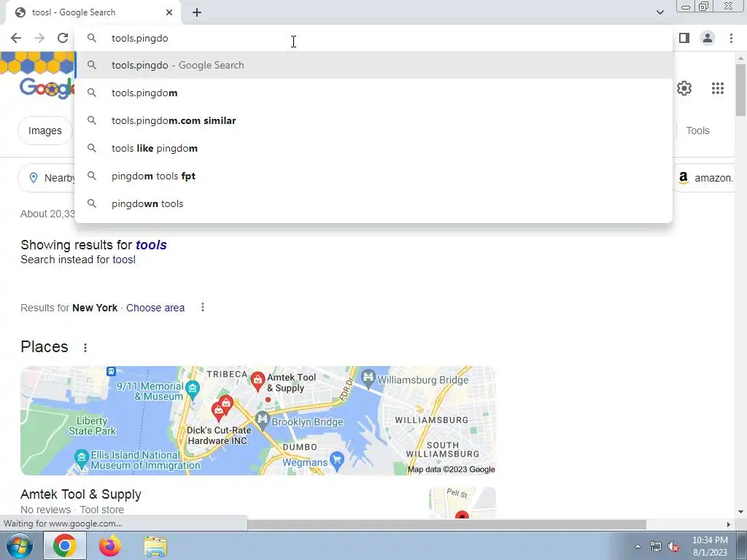
Task: Click the horizontal scrollbar right arrow
Action: [x=729, y=524]
